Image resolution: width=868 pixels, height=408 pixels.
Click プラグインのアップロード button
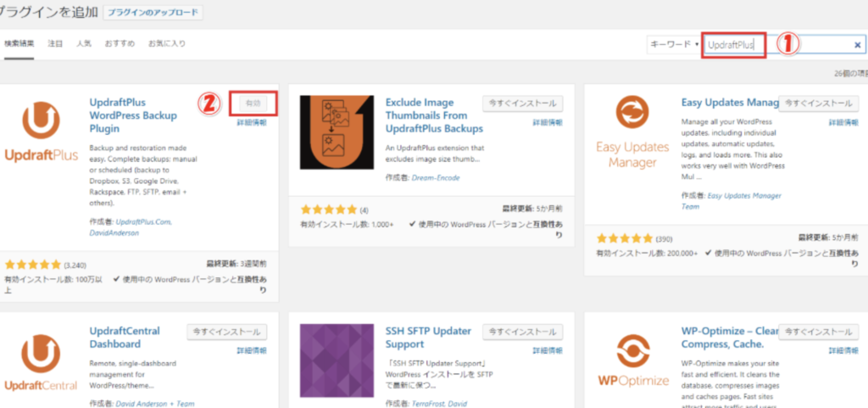point(153,13)
